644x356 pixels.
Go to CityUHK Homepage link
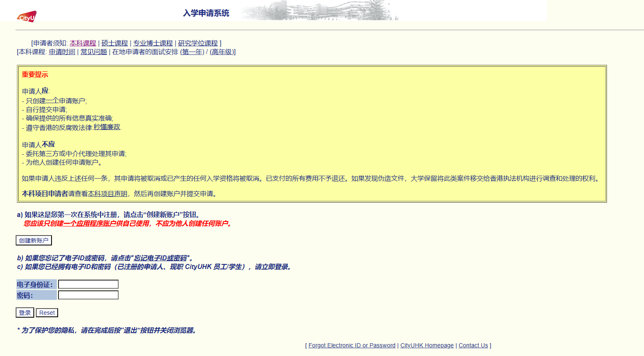(427, 346)
